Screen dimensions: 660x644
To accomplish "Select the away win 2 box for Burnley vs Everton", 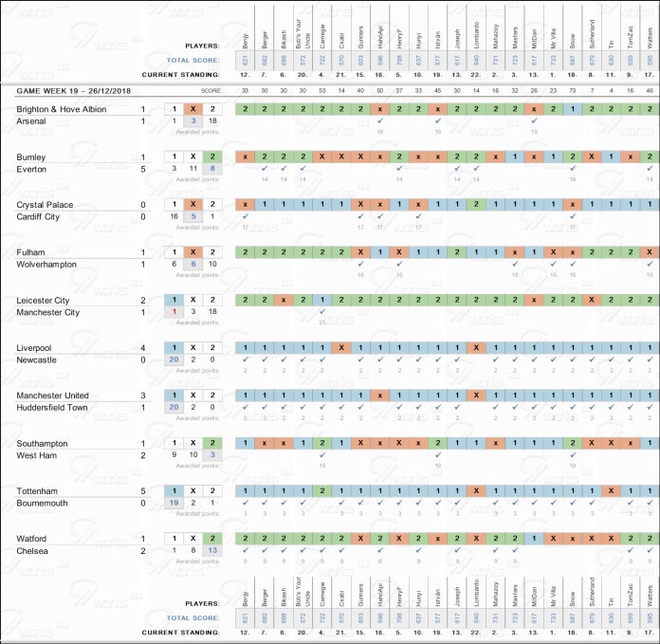I will pyautogui.click(x=212, y=156).
